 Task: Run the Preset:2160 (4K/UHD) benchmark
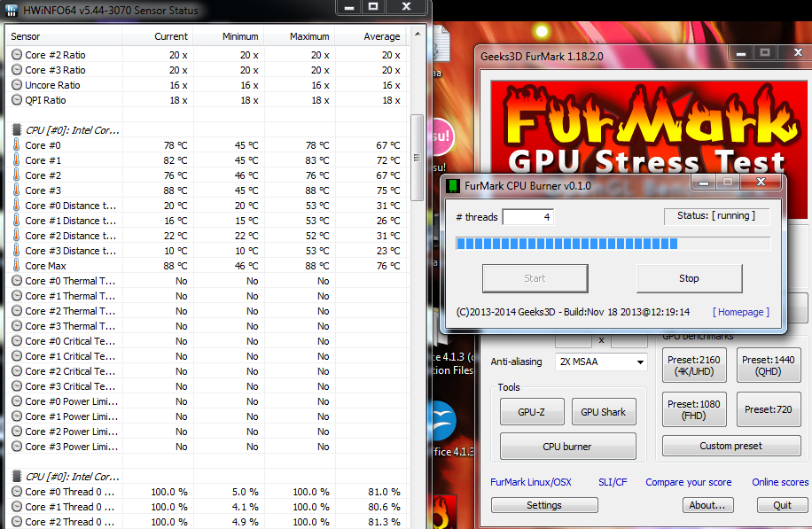coord(694,365)
